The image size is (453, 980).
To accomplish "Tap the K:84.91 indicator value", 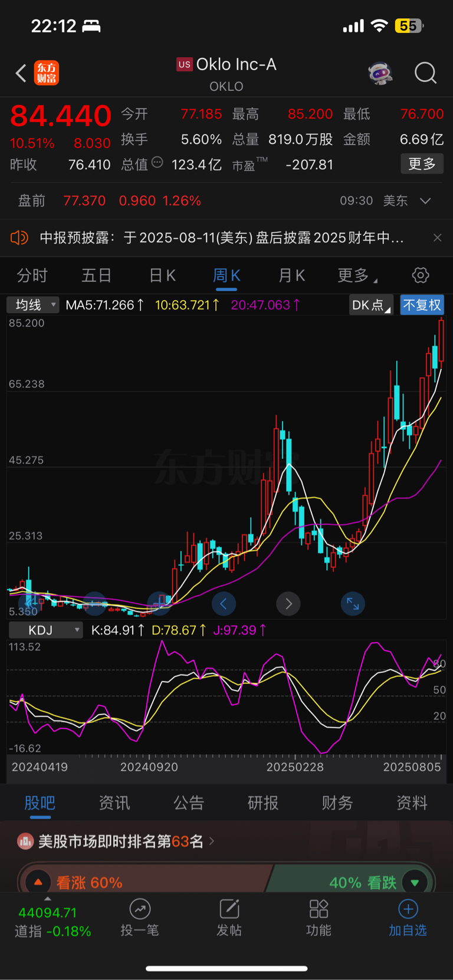I will point(118,630).
